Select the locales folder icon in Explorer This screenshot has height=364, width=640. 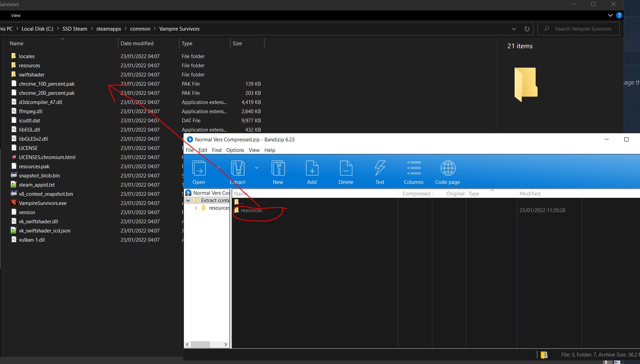[x=14, y=56]
